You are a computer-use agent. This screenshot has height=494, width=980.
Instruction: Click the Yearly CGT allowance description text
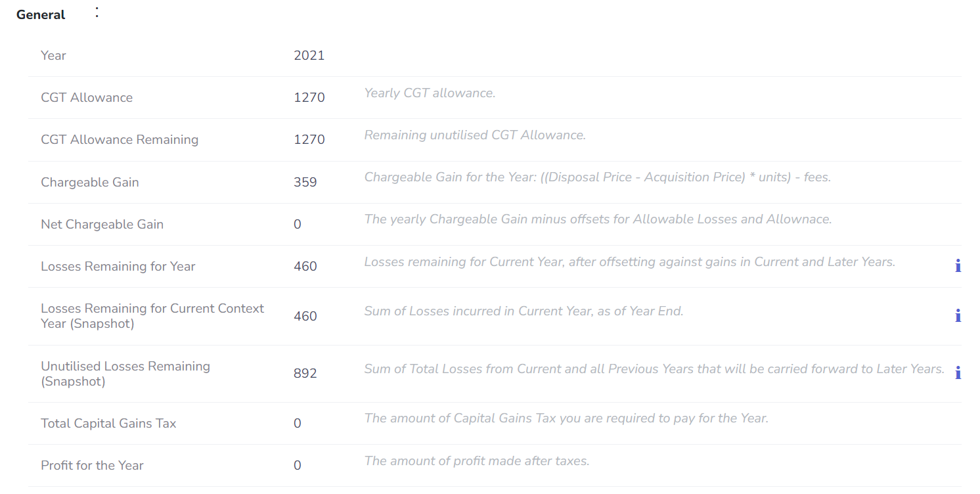(430, 93)
